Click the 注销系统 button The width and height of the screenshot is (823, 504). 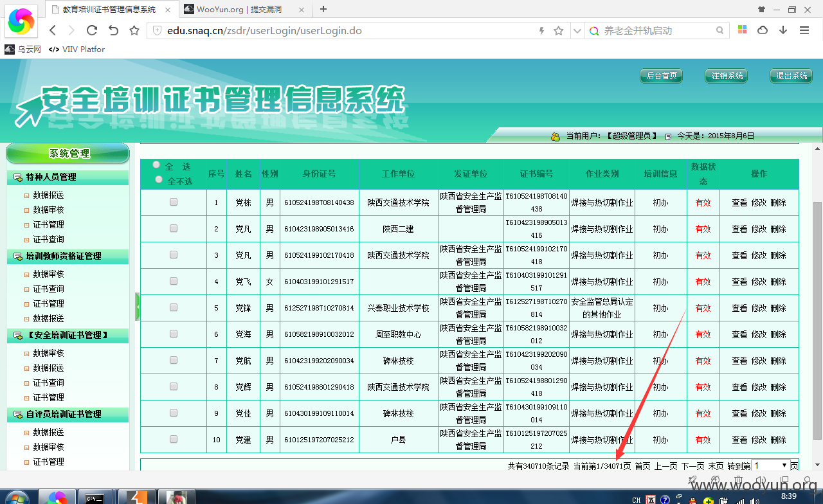727,76
